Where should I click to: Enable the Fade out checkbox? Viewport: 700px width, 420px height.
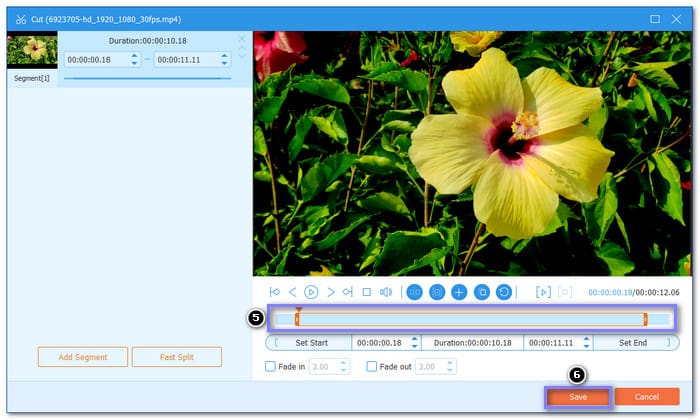coord(372,367)
